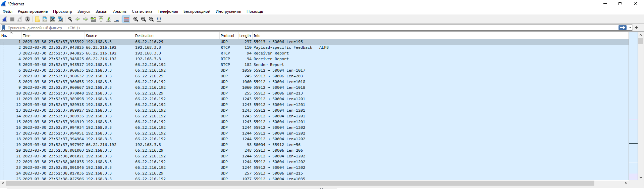The image size is (644, 189).
Task: Open the Файл menu
Action: tap(8, 11)
